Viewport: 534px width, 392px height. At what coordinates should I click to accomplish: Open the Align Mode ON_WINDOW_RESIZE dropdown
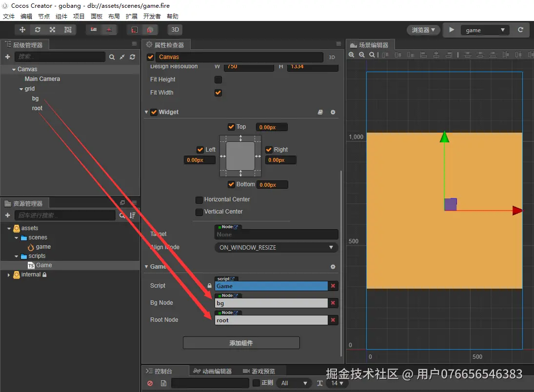pos(276,248)
